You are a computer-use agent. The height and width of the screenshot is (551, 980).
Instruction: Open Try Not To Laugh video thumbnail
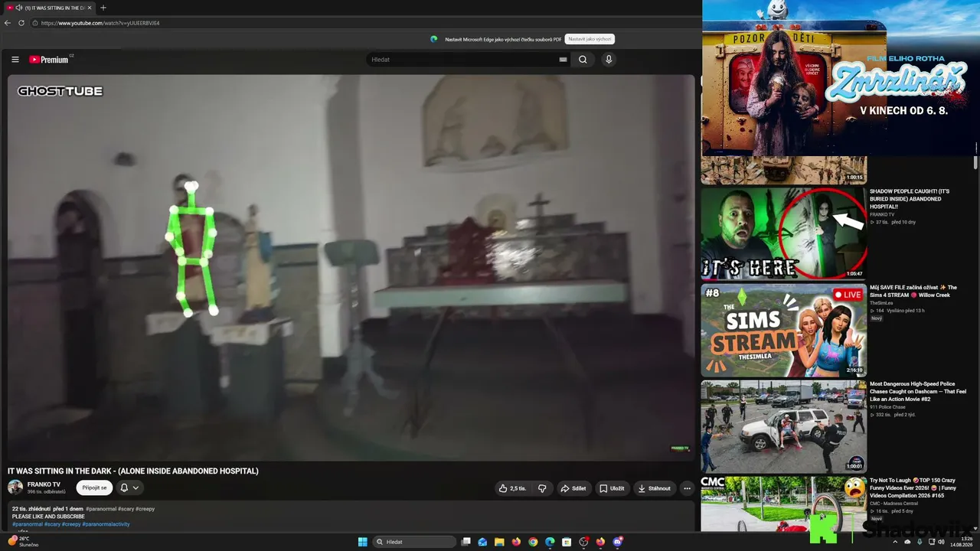[x=784, y=504]
